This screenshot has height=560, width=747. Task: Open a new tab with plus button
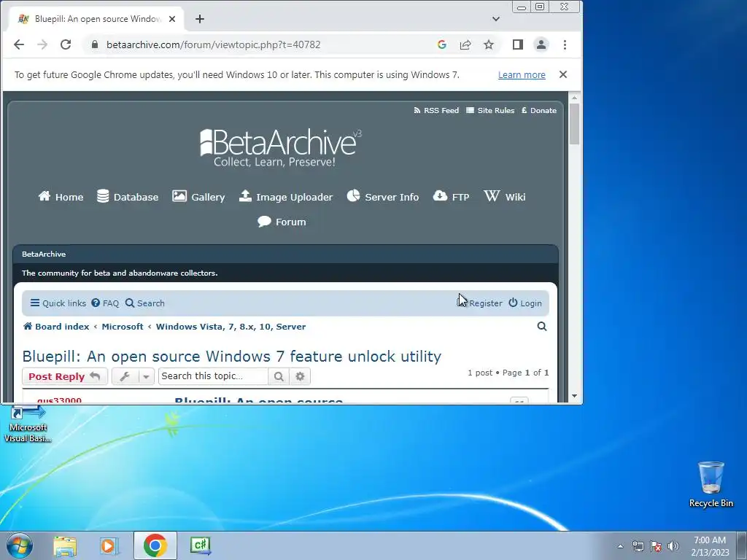(x=200, y=19)
